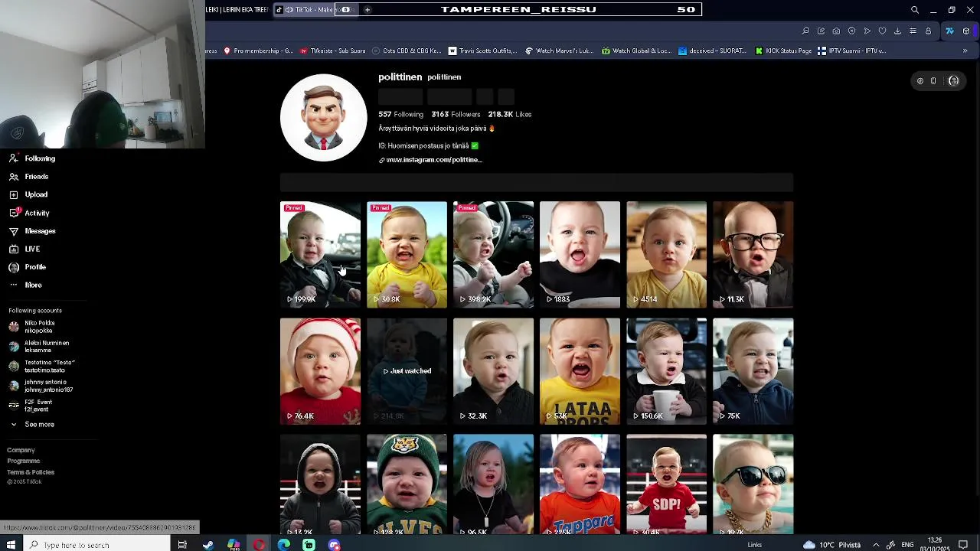Click the edit page note icon in toolbar
The image size is (980, 551).
coord(821,31)
